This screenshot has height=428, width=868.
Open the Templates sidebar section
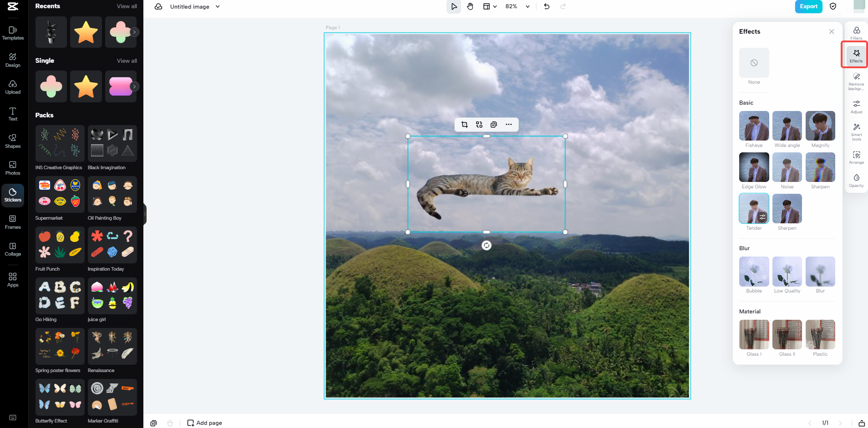click(13, 33)
